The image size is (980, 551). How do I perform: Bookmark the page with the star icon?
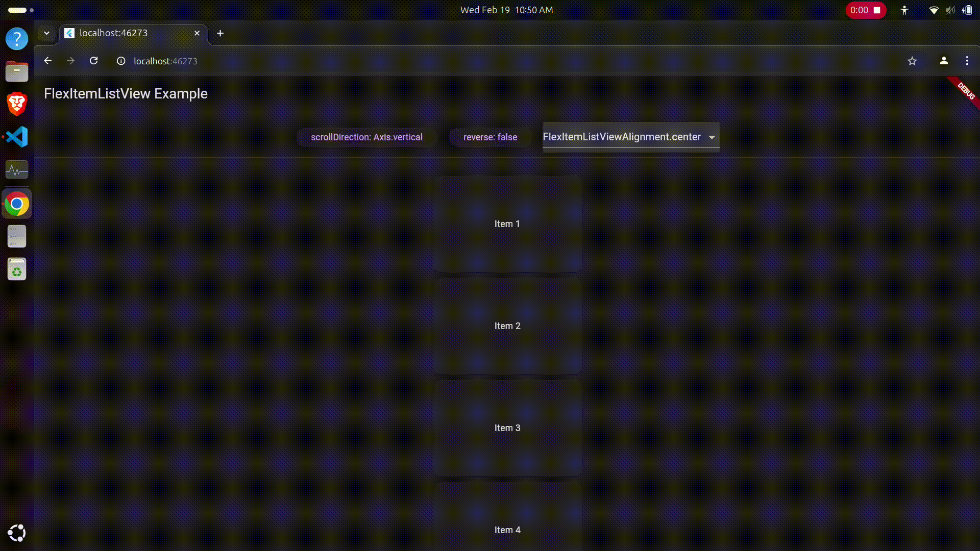[912, 61]
